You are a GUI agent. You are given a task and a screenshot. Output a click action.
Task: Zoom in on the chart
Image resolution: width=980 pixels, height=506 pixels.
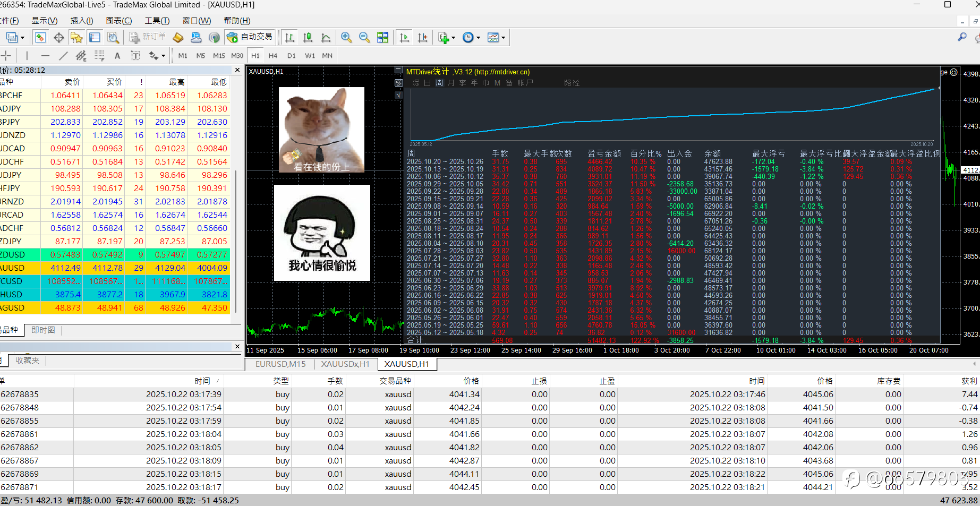pyautogui.click(x=346, y=37)
